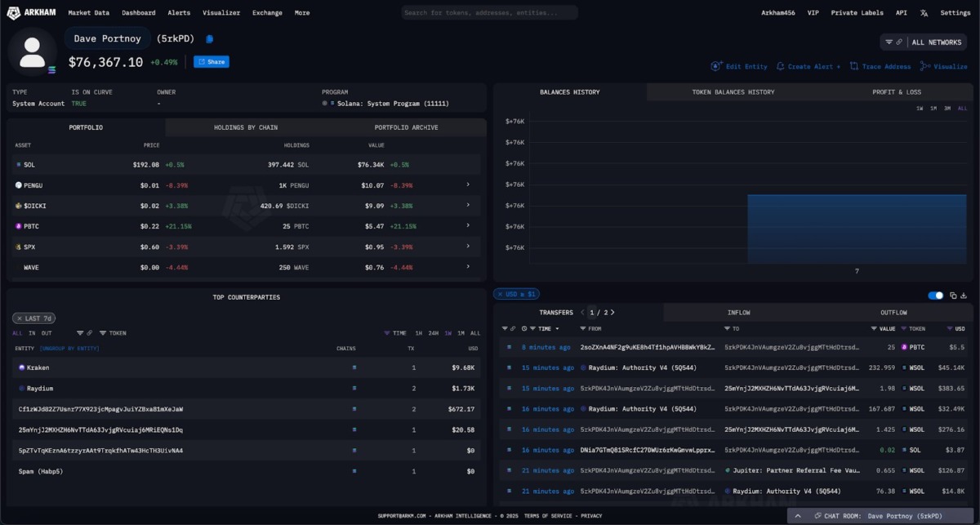Toggle the blue transfers switch

tap(936, 296)
